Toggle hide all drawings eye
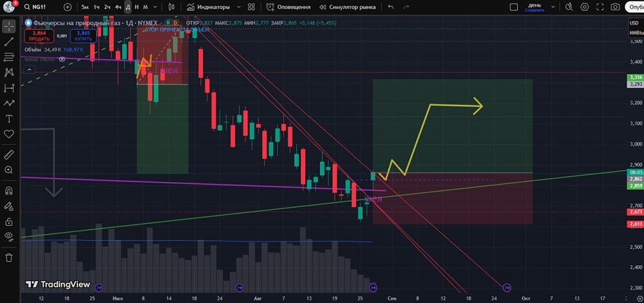The height and width of the screenshot is (303, 644). click(9, 235)
